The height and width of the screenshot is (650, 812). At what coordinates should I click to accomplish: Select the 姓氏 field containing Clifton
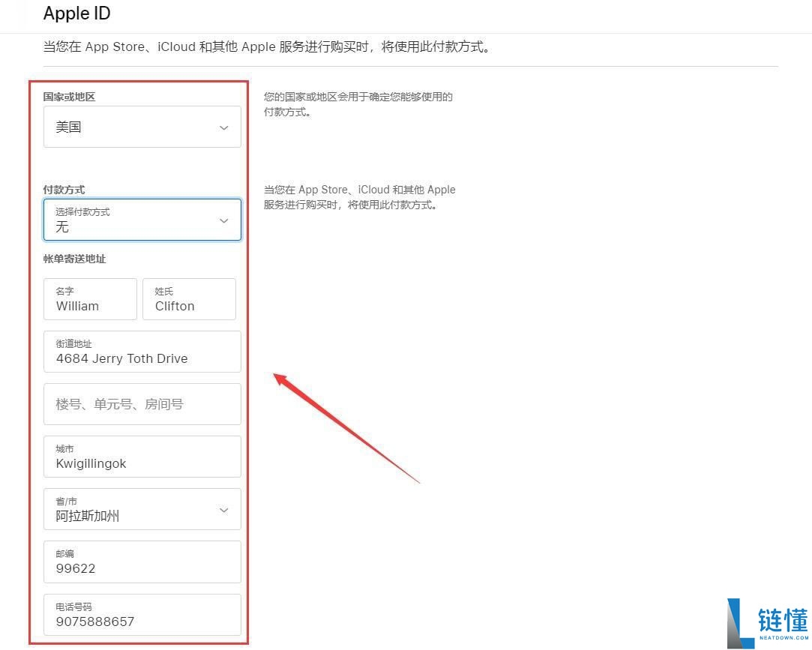189,299
